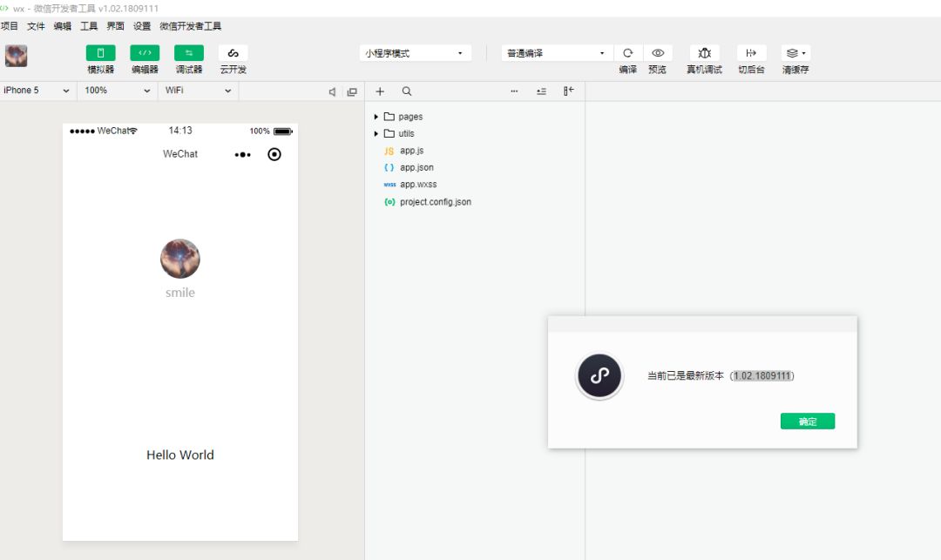Click 确定 in the version dialog
This screenshot has height=560, width=941.
(807, 422)
